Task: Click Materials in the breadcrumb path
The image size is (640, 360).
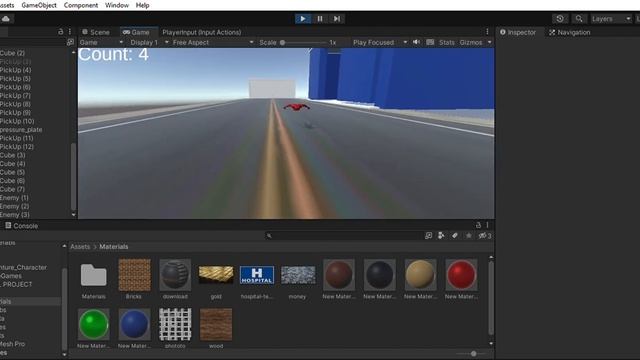Action: (x=114, y=247)
